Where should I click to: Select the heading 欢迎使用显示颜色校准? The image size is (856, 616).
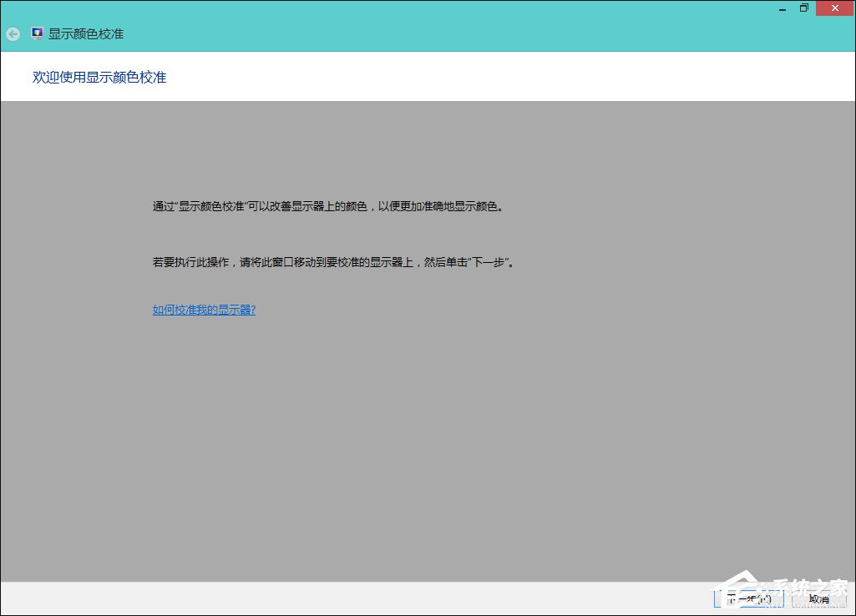click(x=99, y=77)
